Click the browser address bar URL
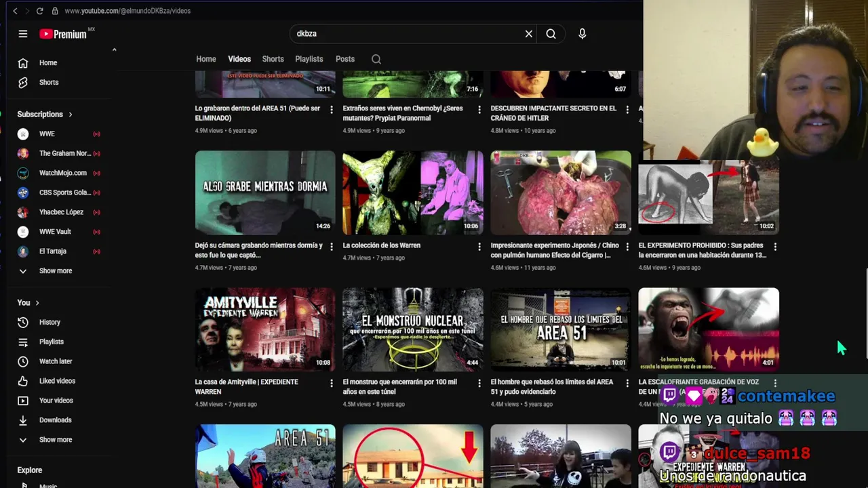 tap(127, 11)
